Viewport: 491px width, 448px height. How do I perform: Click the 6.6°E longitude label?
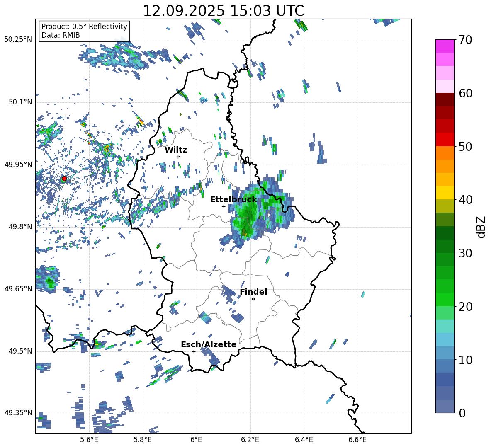pos(357,440)
